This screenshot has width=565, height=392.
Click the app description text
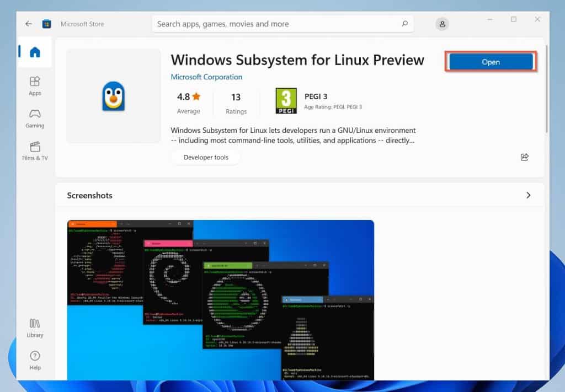[293, 135]
